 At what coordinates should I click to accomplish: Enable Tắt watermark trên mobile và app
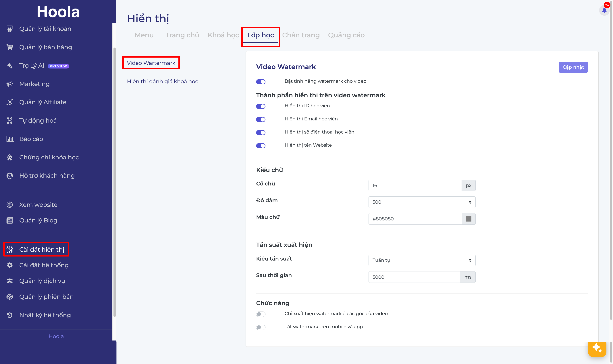pos(261,327)
